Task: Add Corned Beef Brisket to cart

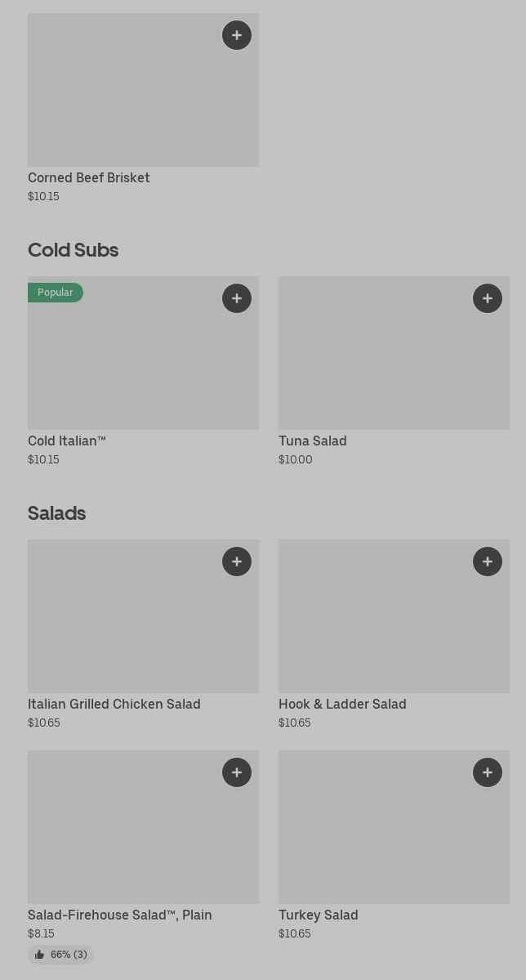Action: [237, 35]
